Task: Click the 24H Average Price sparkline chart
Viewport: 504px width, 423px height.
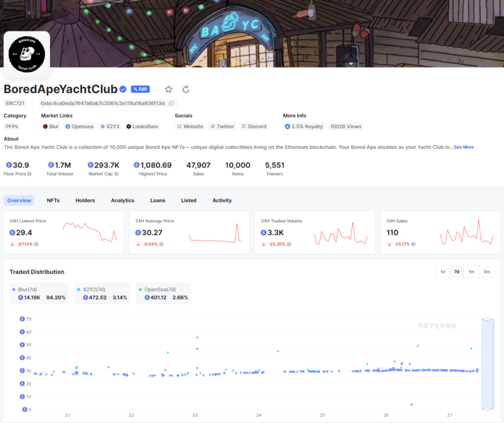Action: tap(215, 233)
